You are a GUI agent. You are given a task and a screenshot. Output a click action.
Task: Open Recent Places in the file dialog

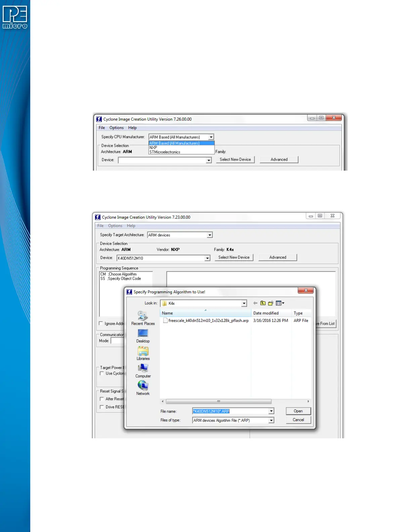143,318
